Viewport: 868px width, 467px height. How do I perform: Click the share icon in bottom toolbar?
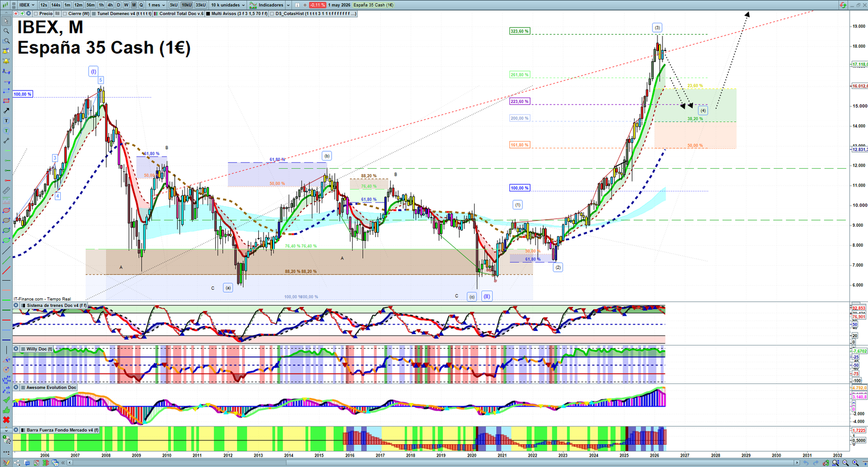(17, 463)
